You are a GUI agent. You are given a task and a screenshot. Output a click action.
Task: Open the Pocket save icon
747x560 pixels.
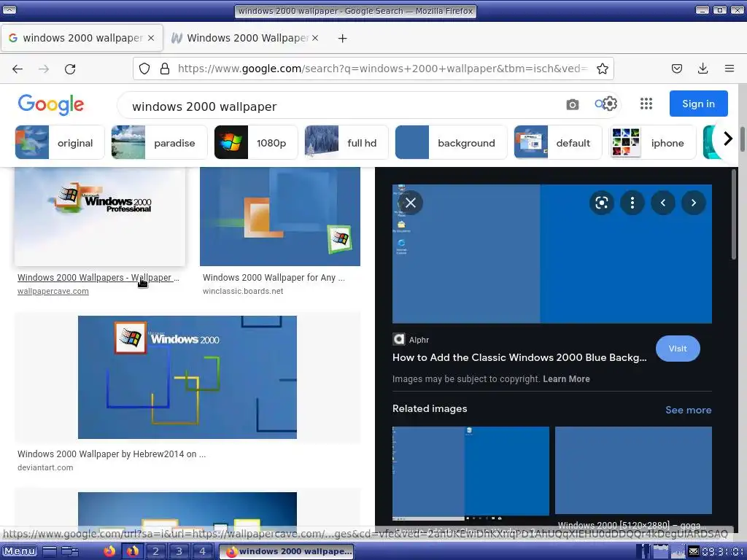pyautogui.click(x=676, y=69)
